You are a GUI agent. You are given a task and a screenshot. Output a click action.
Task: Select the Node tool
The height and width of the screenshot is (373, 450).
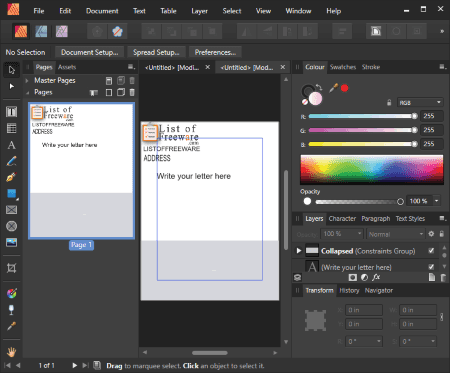[12, 86]
